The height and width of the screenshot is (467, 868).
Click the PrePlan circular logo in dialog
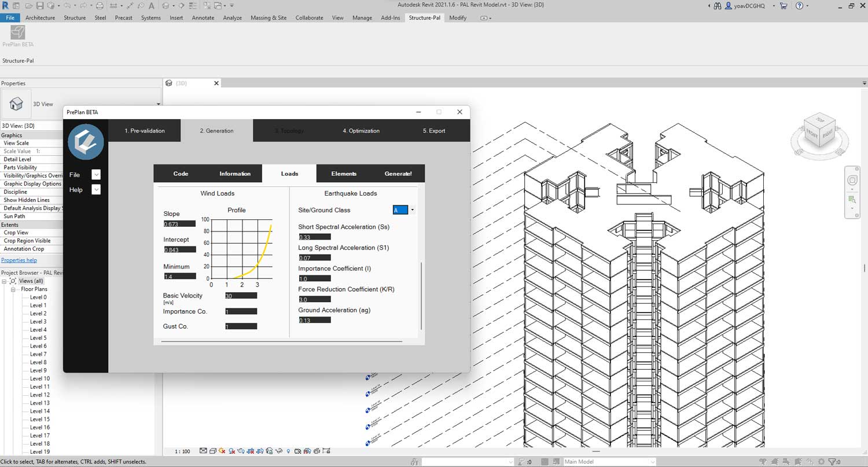pyautogui.click(x=86, y=142)
